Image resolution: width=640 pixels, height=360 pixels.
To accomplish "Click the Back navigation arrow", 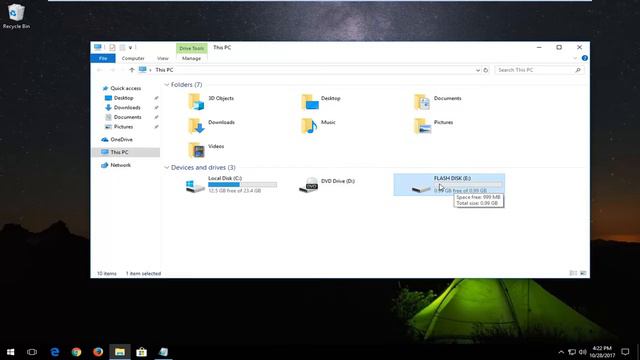I will coord(100,70).
